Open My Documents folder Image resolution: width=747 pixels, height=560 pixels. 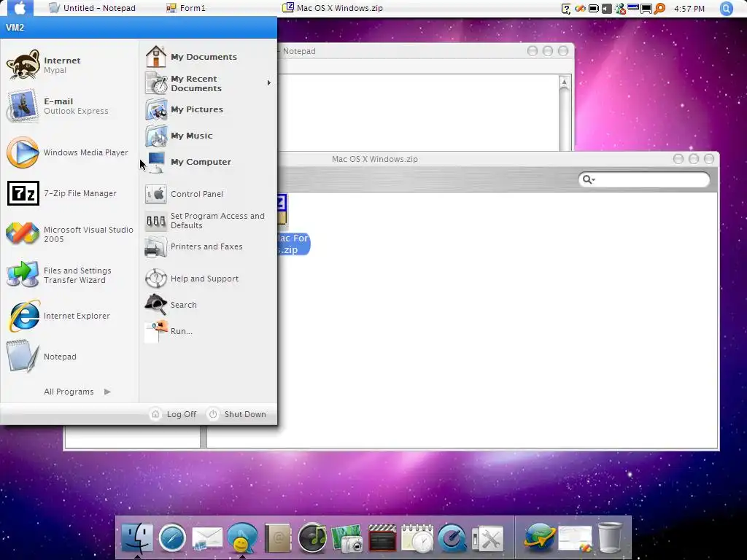pyautogui.click(x=208, y=57)
